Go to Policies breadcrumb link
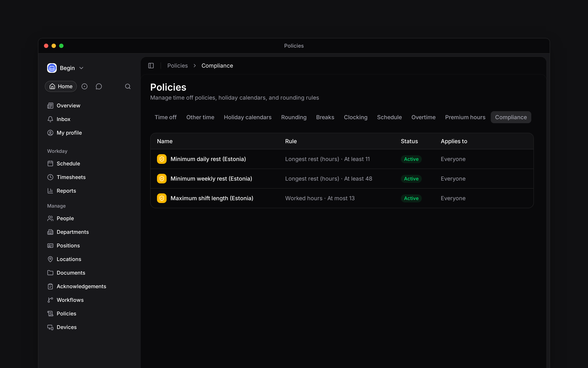Image resolution: width=588 pixels, height=368 pixels. pos(177,66)
